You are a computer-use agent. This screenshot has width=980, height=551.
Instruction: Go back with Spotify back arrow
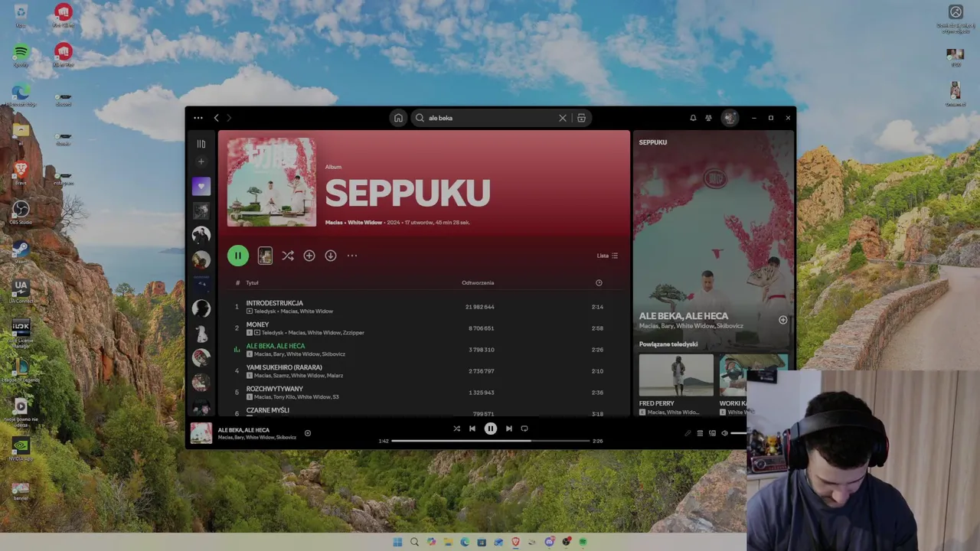(217, 118)
